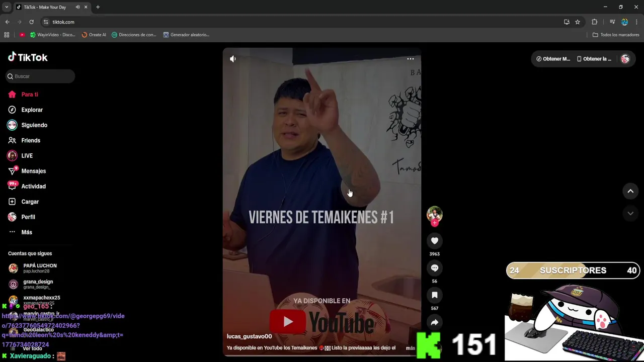Open lucas_gustavo00 creator name

tap(249, 336)
